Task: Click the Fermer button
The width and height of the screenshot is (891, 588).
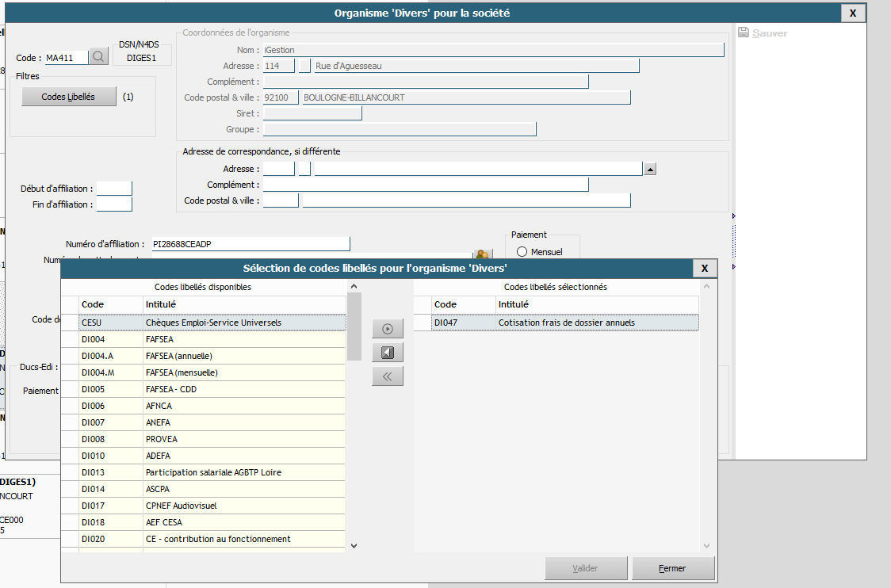Action: click(x=672, y=568)
